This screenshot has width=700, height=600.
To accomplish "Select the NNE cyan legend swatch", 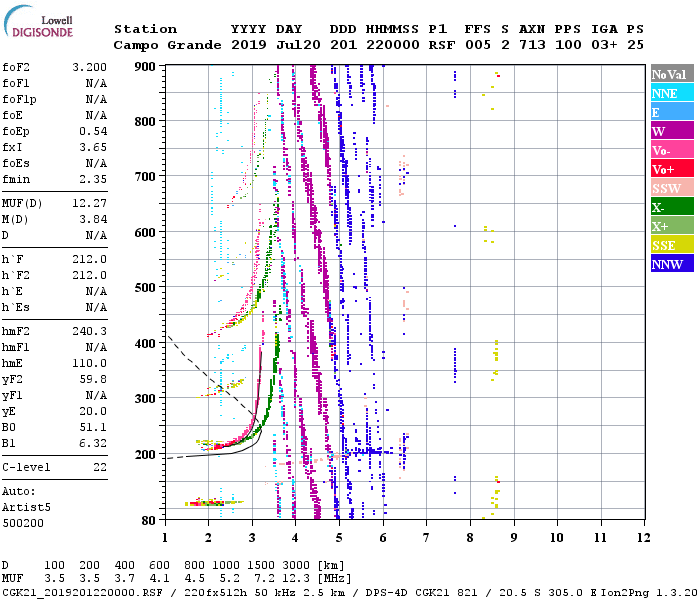I will [672, 93].
